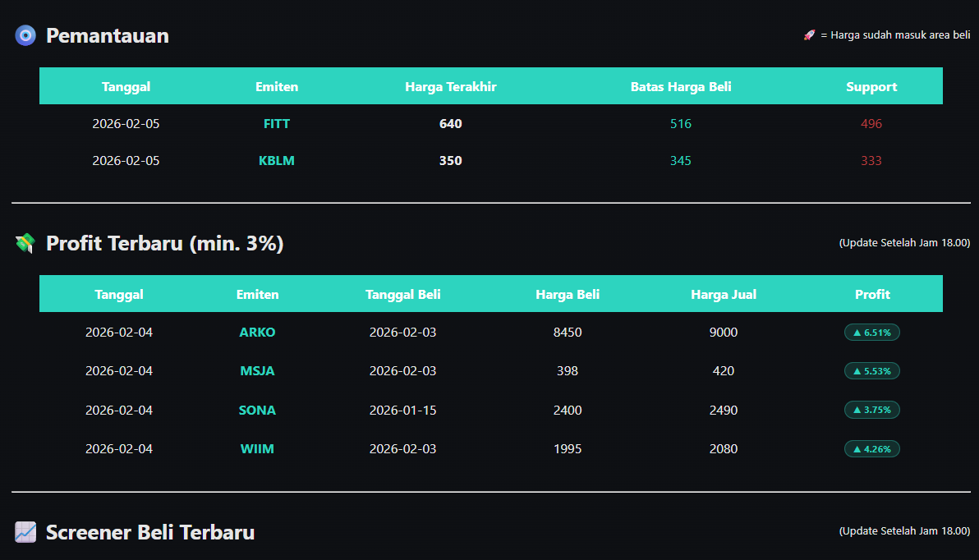Open the KBLM emiten link
Image resolution: width=979 pixels, height=560 pixels.
point(277,161)
